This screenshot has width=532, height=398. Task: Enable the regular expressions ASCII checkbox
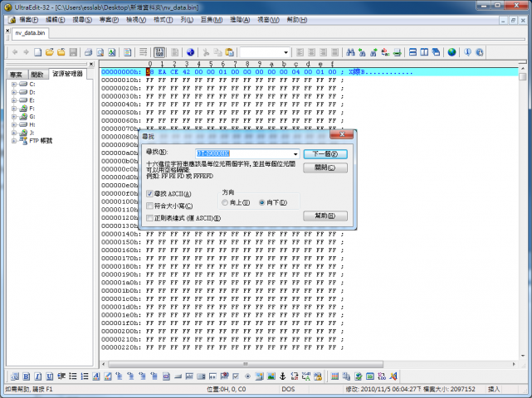point(149,218)
